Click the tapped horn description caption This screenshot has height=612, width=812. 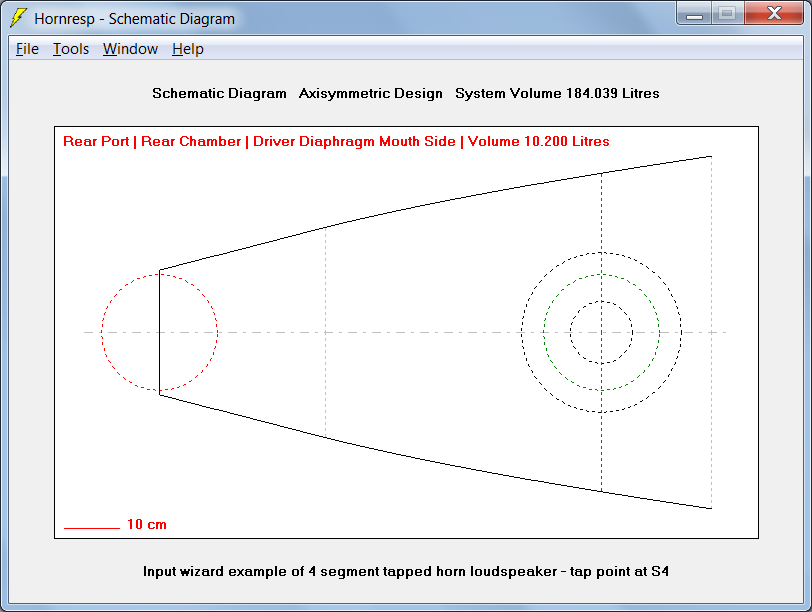pos(406,572)
